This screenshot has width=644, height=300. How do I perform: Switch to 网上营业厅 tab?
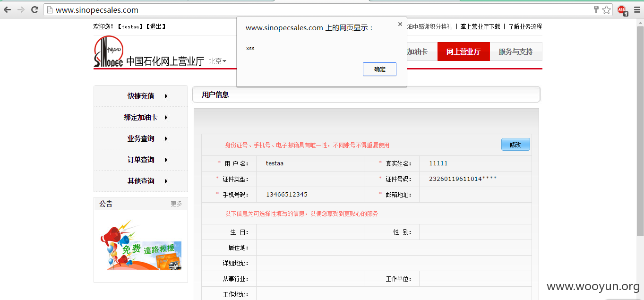coord(464,51)
